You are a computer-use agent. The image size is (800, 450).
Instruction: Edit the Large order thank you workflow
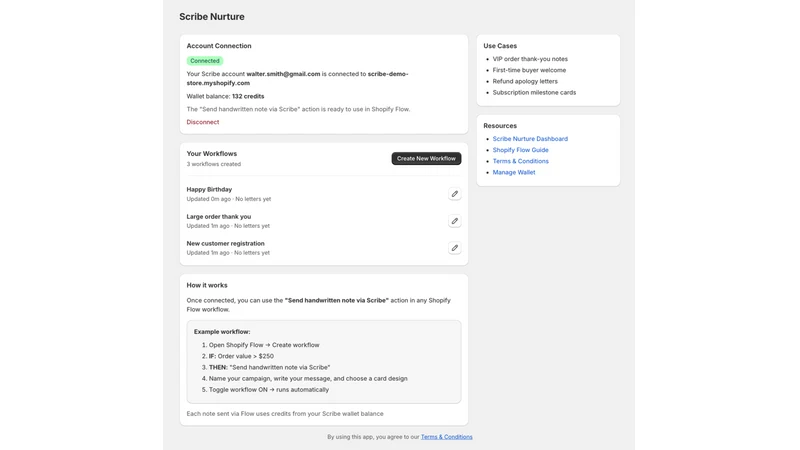coord(454,221)
